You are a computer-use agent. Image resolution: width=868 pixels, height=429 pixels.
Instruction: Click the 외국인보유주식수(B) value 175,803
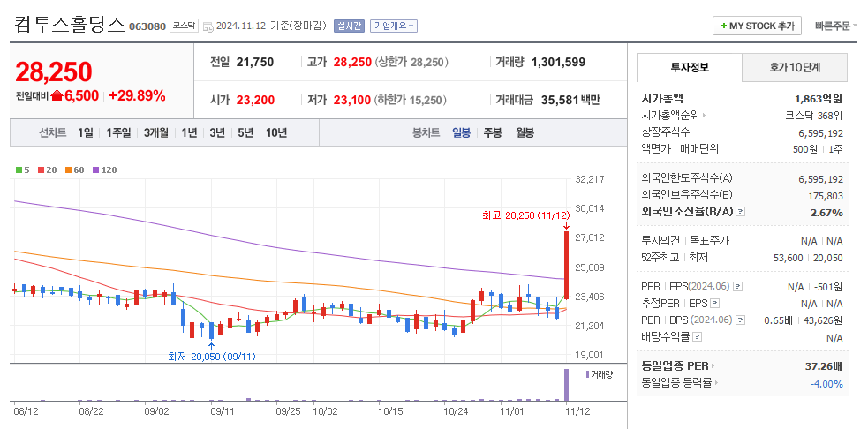[825, 195]
